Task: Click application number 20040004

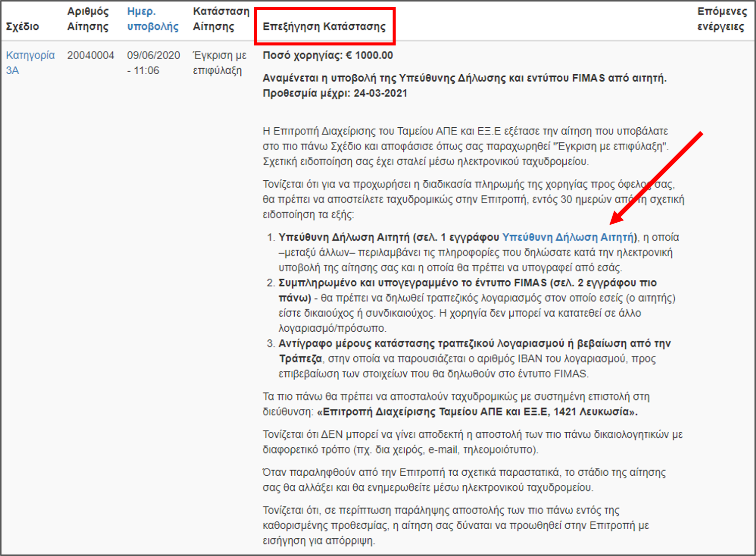Action: tap(91, 56)
